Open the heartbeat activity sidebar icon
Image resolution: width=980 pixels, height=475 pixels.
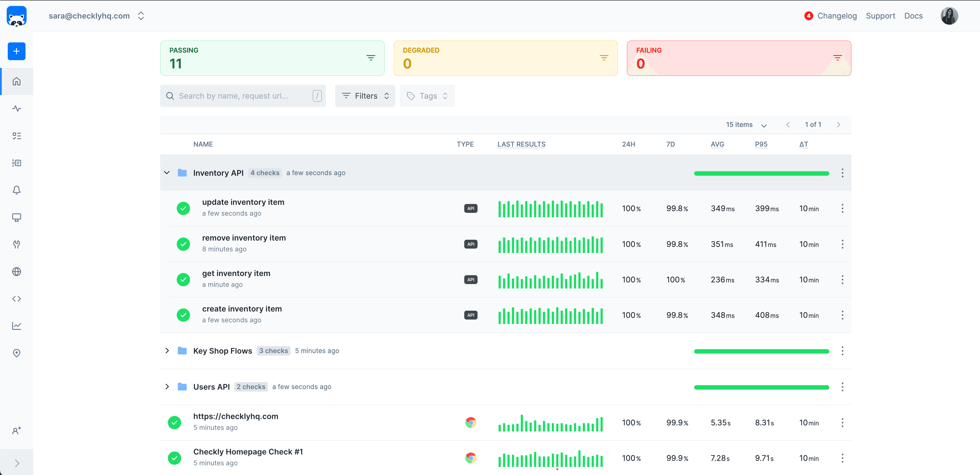(16, 108)
